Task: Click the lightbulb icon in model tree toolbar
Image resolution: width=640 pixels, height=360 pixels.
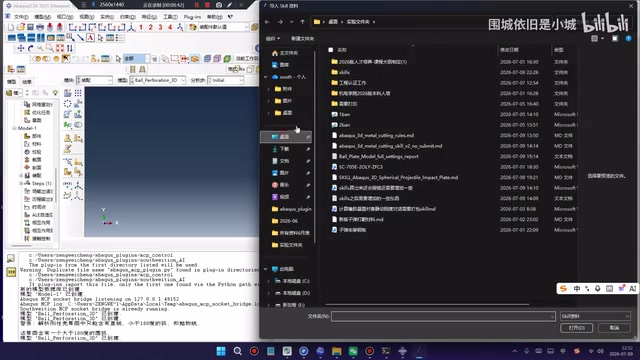Action: pos(55,93)
